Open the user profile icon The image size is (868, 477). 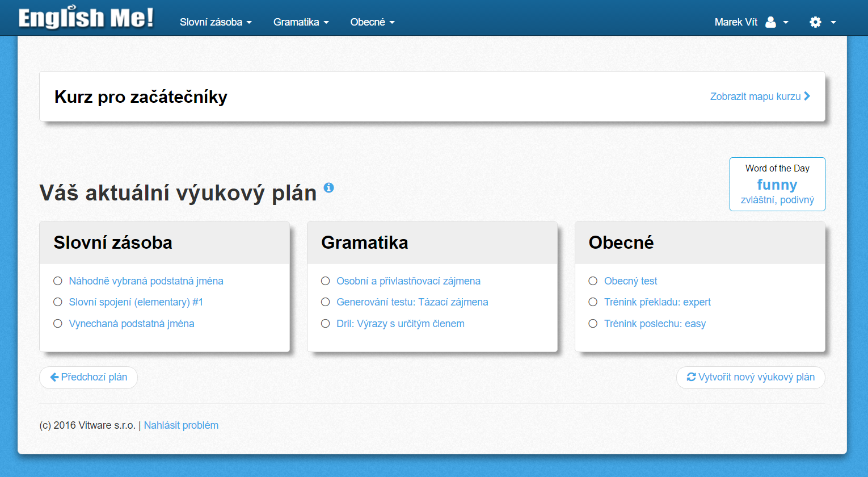pyautogui.click(x=770, y=22)
